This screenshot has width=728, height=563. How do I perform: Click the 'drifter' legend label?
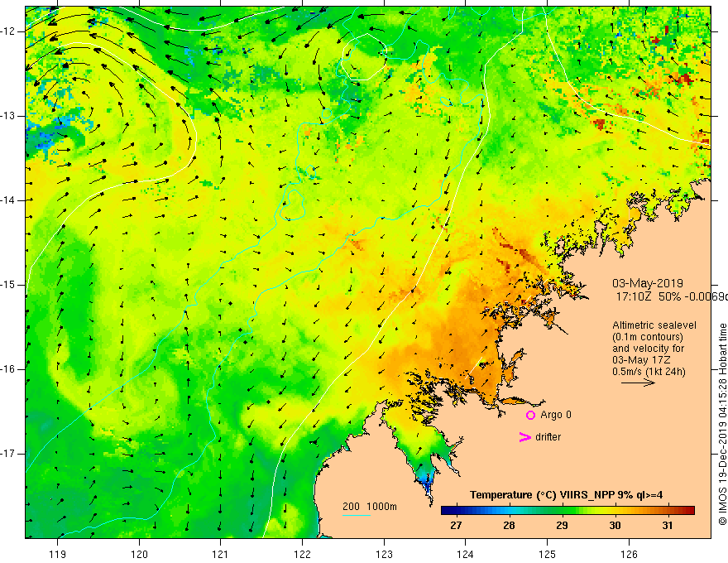[548, 437]
